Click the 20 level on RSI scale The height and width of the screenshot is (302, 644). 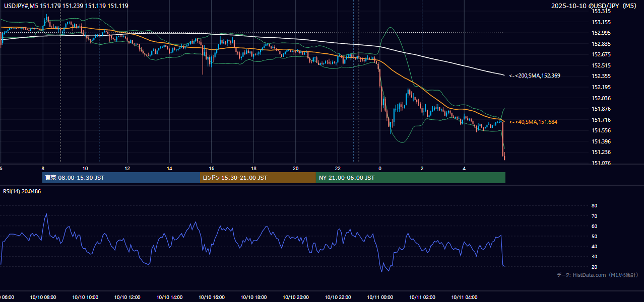tap(595, 267)
